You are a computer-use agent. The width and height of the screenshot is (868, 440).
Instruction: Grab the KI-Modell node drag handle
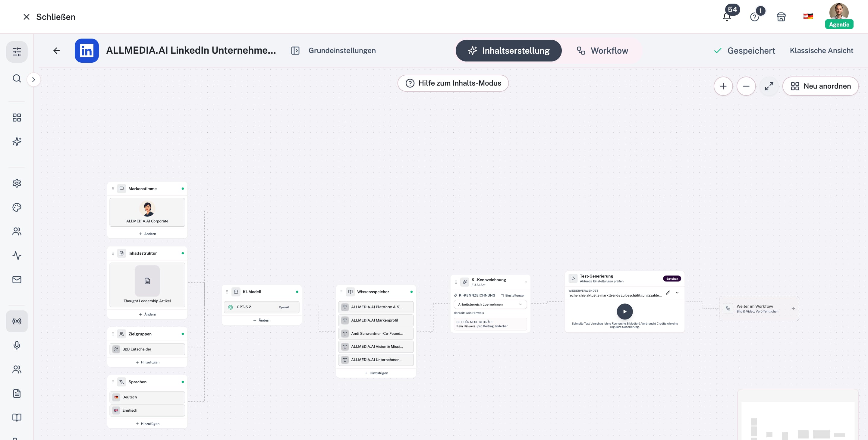(x=227, y=292)
